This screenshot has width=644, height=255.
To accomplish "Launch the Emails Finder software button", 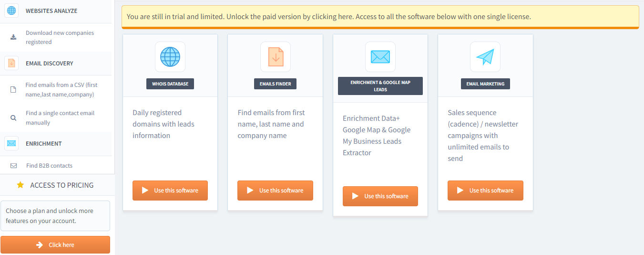I will [x=275, y=191].
